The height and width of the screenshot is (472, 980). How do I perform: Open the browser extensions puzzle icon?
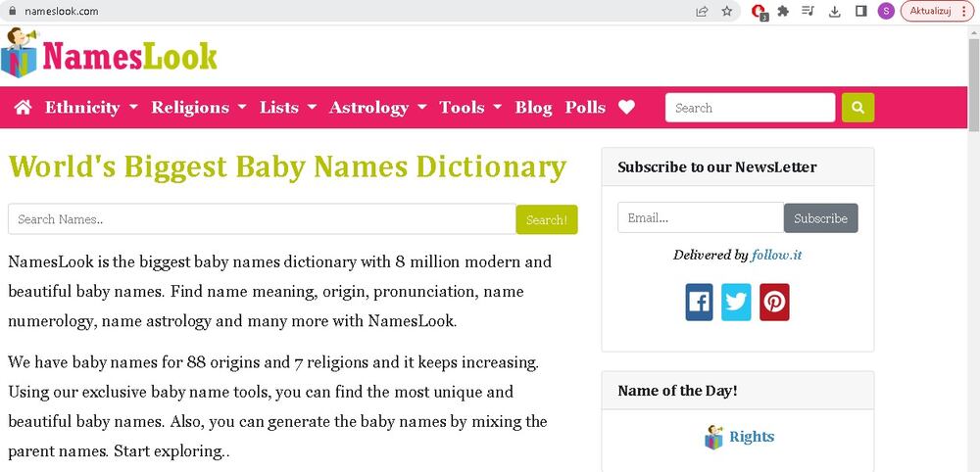pos(783,12)
